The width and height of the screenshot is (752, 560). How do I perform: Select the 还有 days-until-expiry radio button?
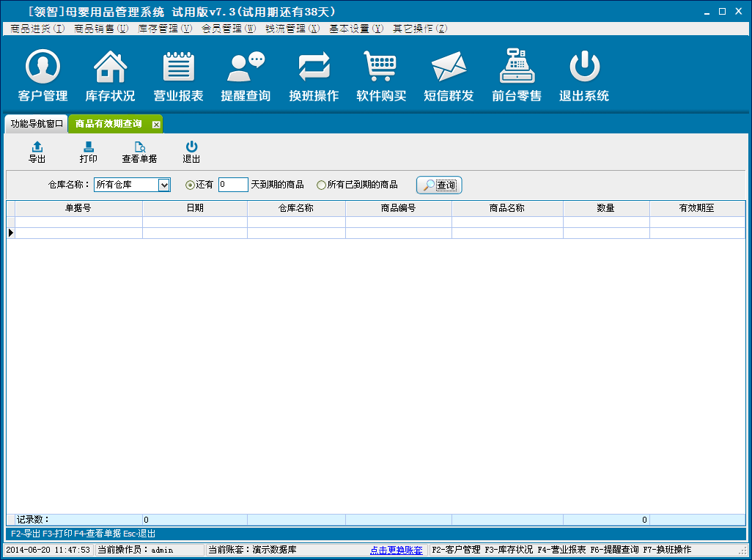click(190, 185)
